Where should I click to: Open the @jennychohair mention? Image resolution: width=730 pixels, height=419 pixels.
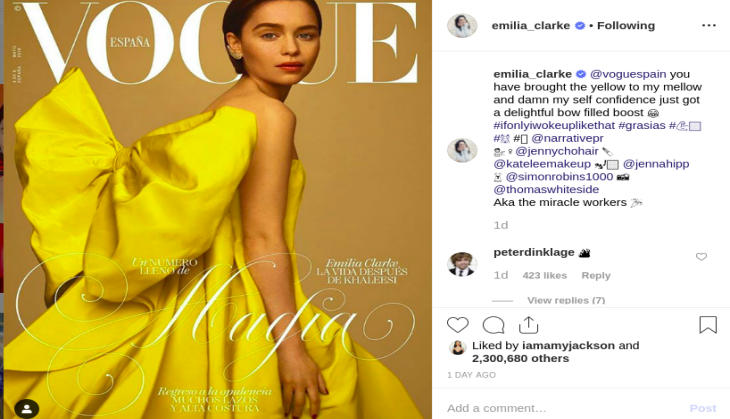[x=557, y=151]
